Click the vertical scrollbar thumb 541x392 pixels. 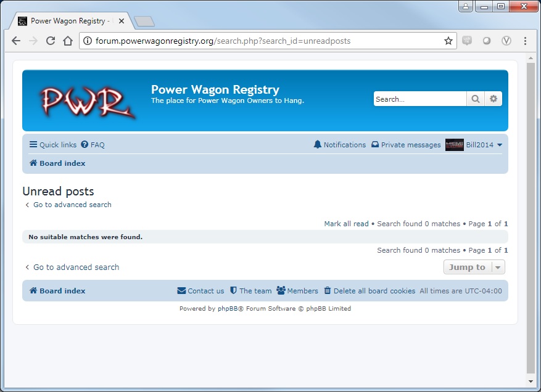pyautogui.click(x=531, y=217)
